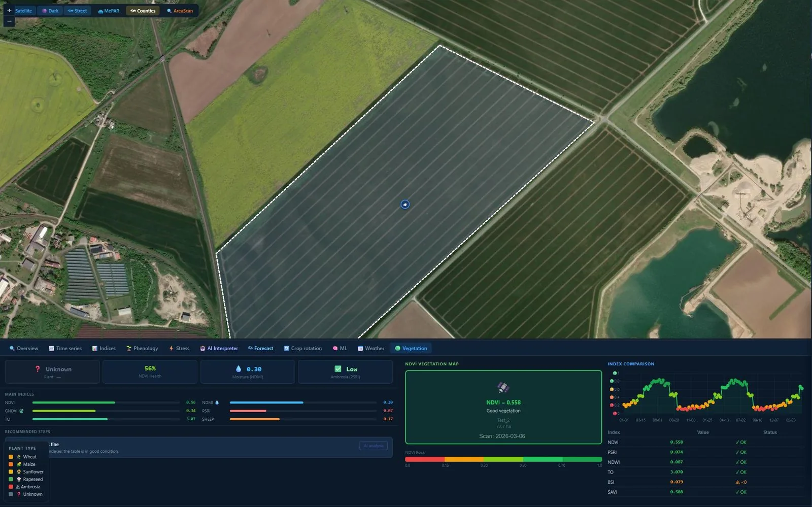Open the Weather tab
This screenshot has width=812, height=507.
pyautogui.click(x=371, y=348)
